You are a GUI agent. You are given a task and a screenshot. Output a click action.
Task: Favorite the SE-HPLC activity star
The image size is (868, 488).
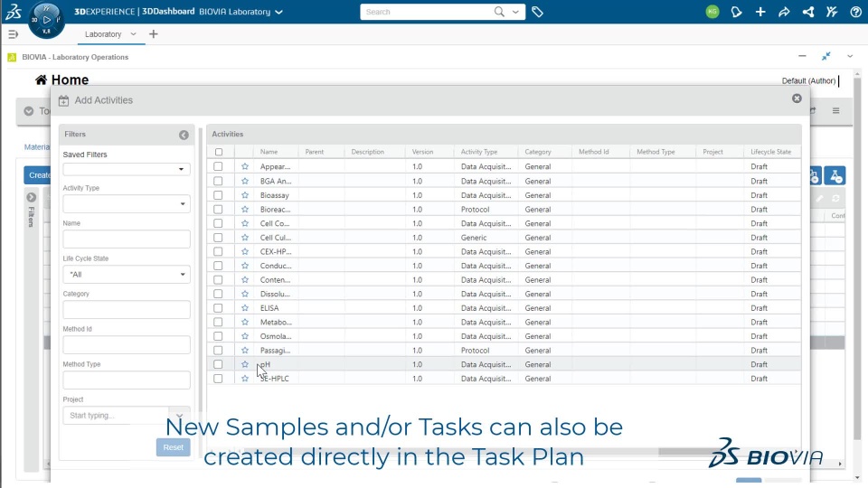click(245, 379)
